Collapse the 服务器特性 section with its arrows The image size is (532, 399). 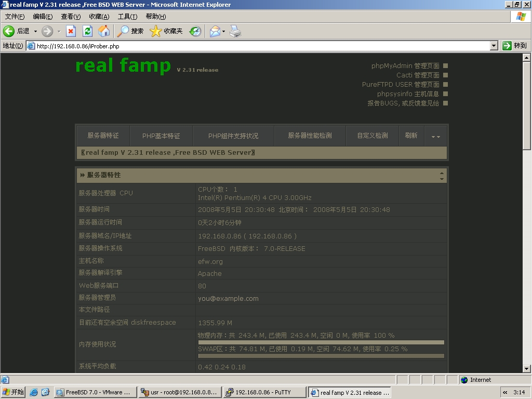point(442,176)
